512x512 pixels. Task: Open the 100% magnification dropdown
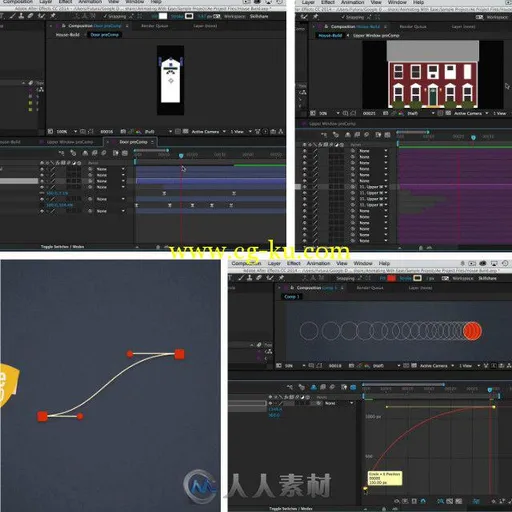[65, 132]
